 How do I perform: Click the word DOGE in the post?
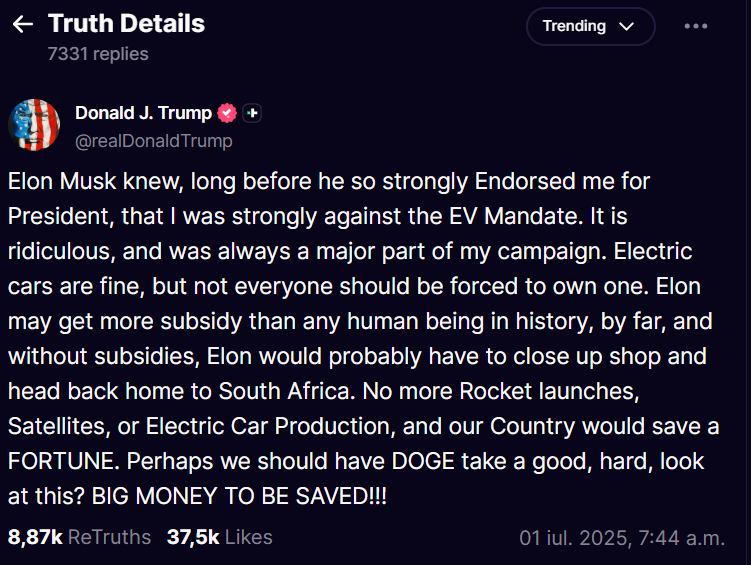pyautogui.click(x=423, y=461)
